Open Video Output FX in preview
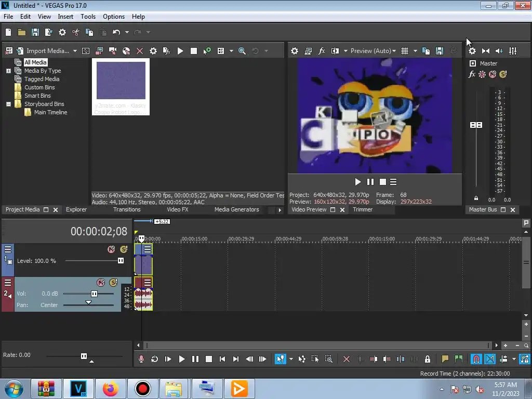 (322, 51)
